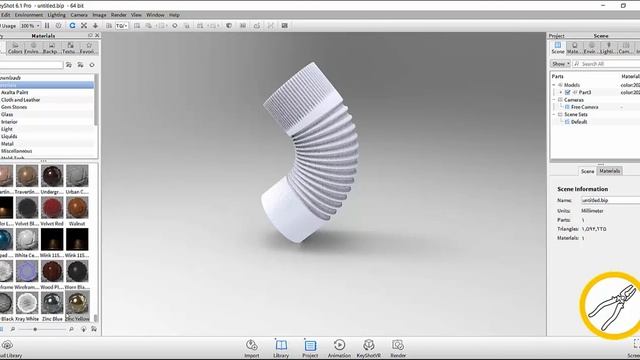The image size is (640, 360).
Task: Click the half-shaded circle toolbar icon
Action: point(229,26)
